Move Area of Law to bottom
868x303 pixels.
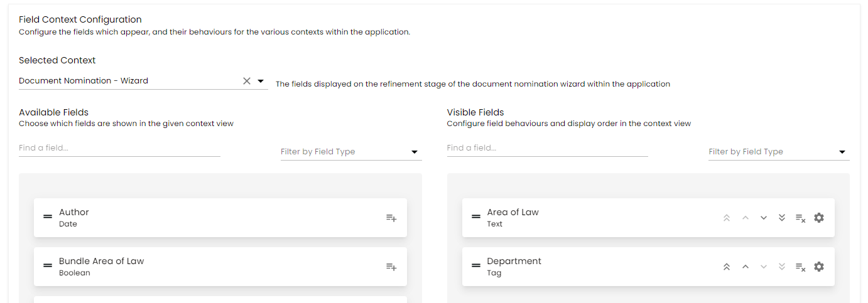click(782, 218)
